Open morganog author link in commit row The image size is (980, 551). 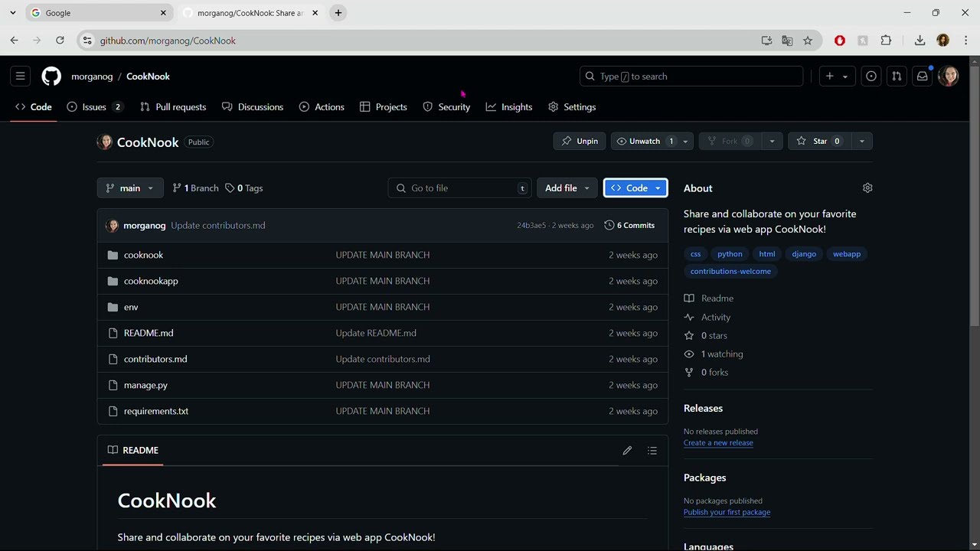[x=145, y=226]
